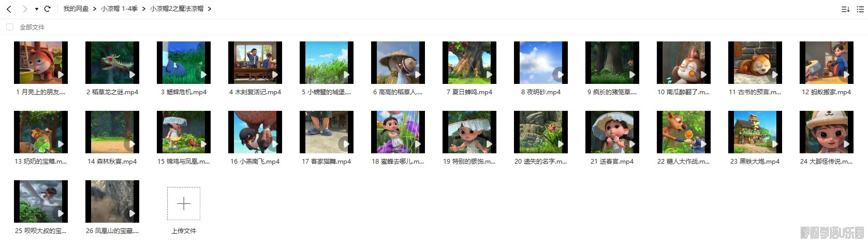Play video 24 大脚怪传说
868x246 pixels.
(x=846, y=144)
